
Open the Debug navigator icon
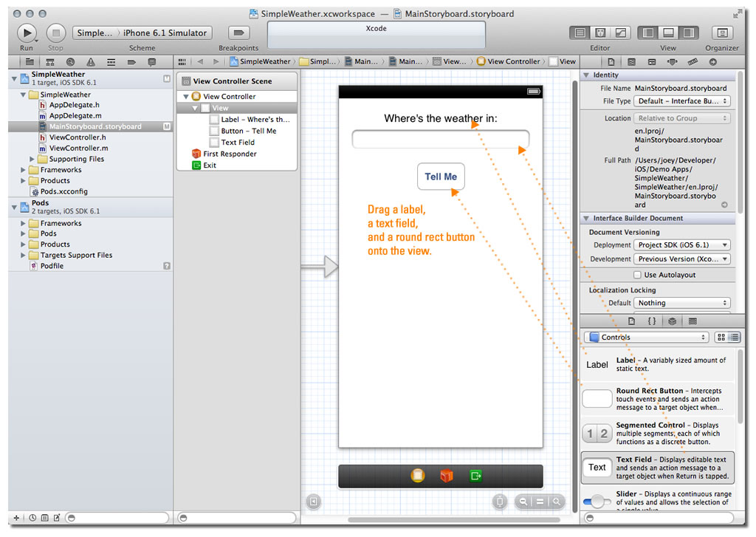[111, 62]
